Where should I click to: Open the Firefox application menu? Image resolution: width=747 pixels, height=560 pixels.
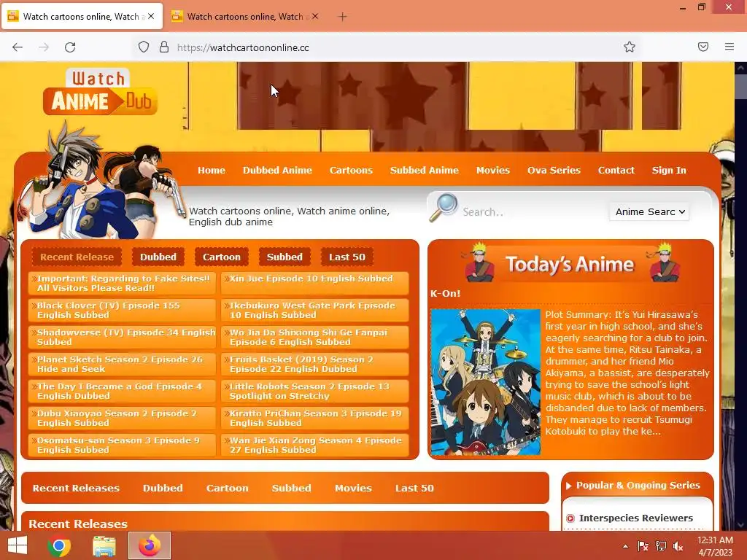click(729, 47)
